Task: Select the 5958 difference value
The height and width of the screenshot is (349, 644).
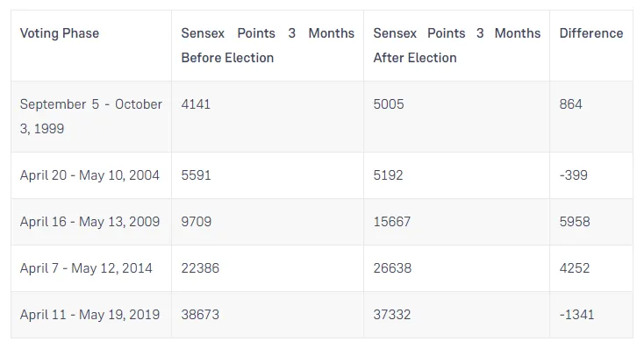Action: coord(575,222)
